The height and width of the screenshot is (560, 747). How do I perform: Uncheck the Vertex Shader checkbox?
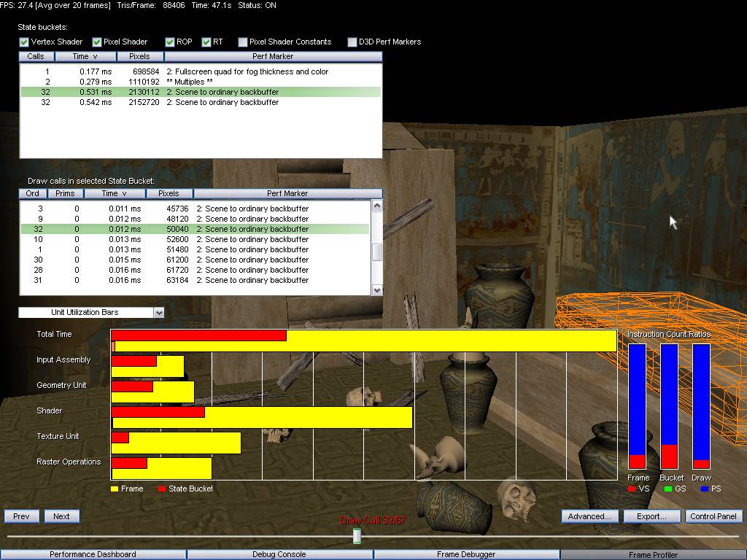point(24,42)
